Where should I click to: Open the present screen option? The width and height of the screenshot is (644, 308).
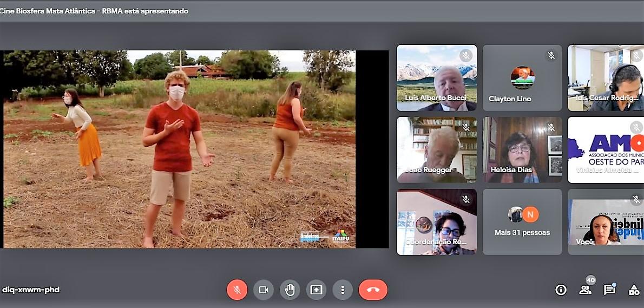(x=316, y=290)
